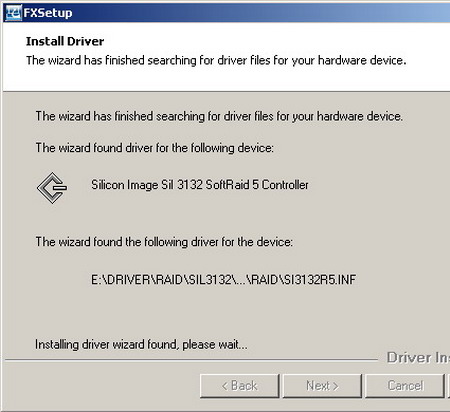Click the bold Install Driver heading
Screen dimensions: 450x412
[x=65, y=41]
